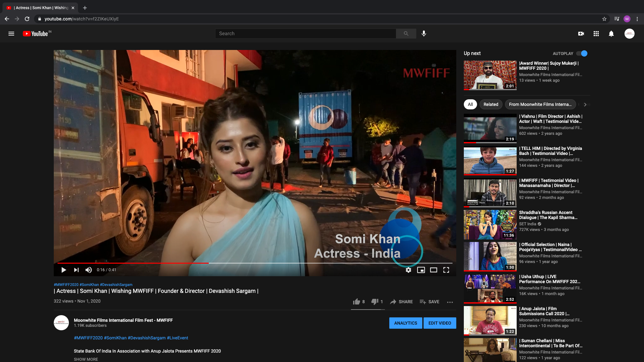This screenshot has height=362, width=644.
Task: Click the EDIT VIDEO button
Action: click(x=440, y=323)
